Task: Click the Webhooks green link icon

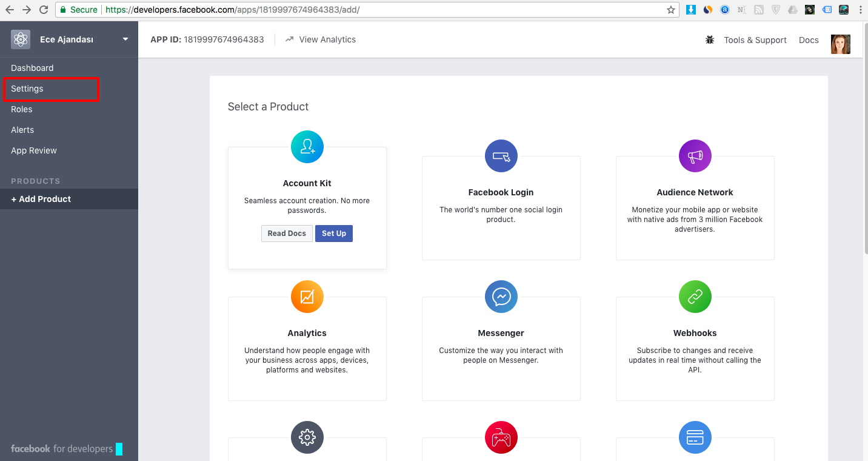Action: click(695, 297)
